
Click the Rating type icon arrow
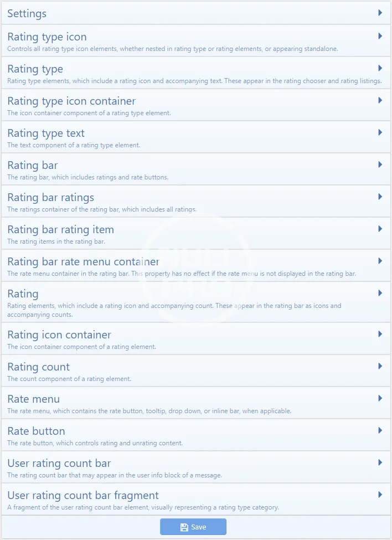[380, 36]
